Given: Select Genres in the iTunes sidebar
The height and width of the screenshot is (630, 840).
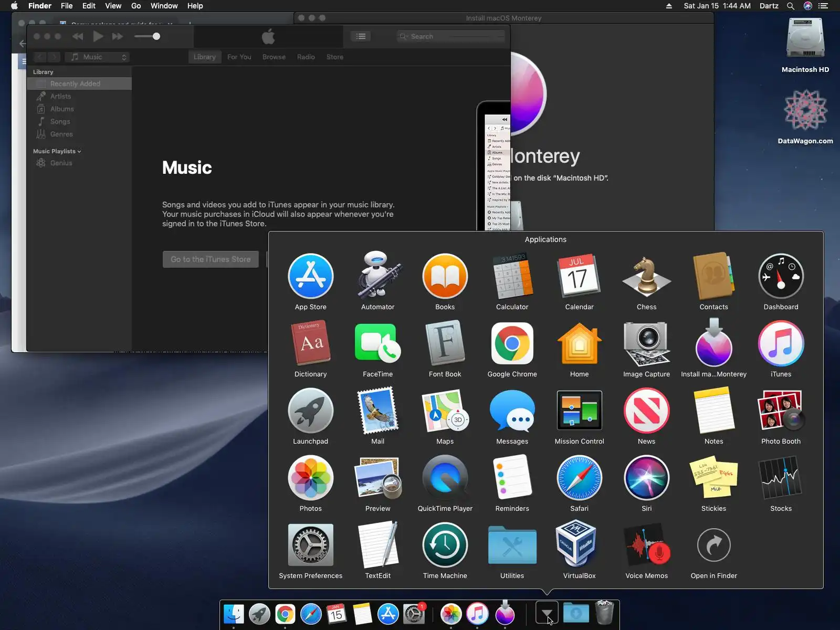Looking at the screenshot, I should tap(79, 134).
